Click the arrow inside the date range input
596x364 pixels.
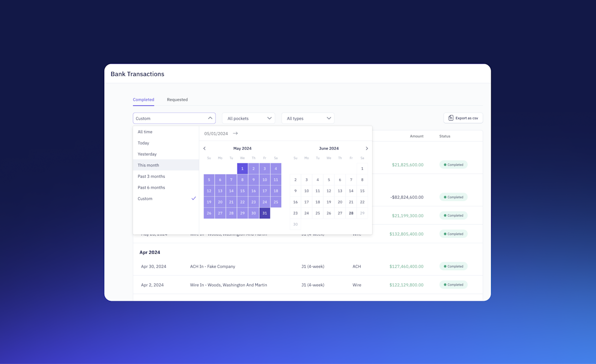pyautogui.click(x=235, y=133)
